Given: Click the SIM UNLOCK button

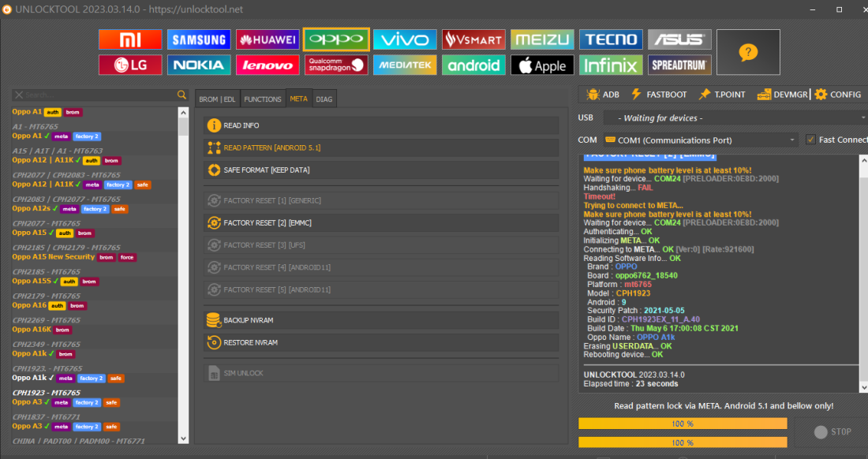Looking at the screenshot, I should point(381,373).
